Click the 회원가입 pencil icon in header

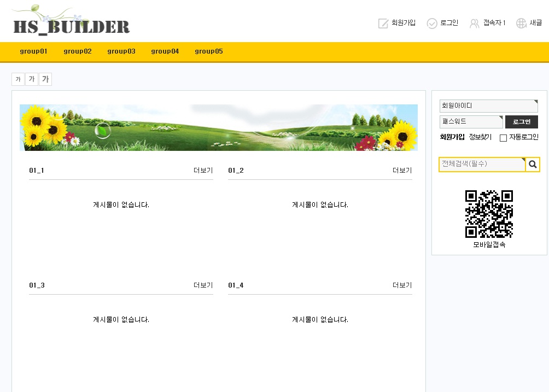[383, 23]
